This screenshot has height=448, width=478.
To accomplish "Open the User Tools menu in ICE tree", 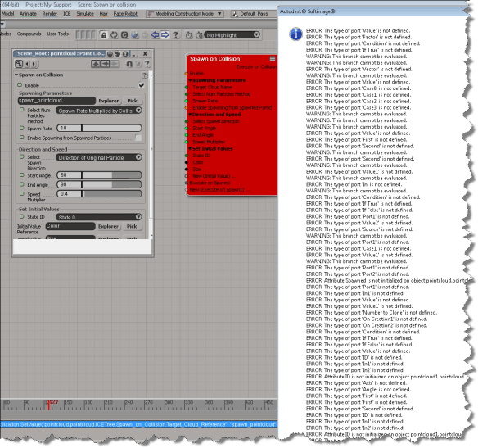I will (x=57, y=34).
